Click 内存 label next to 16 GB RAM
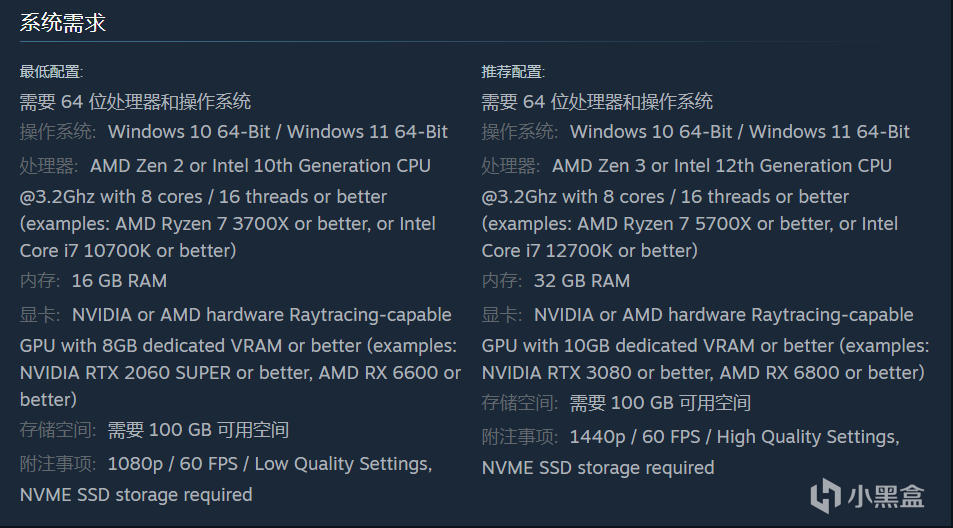This screenshot has width=953, height=528. (x=40, y=281)
